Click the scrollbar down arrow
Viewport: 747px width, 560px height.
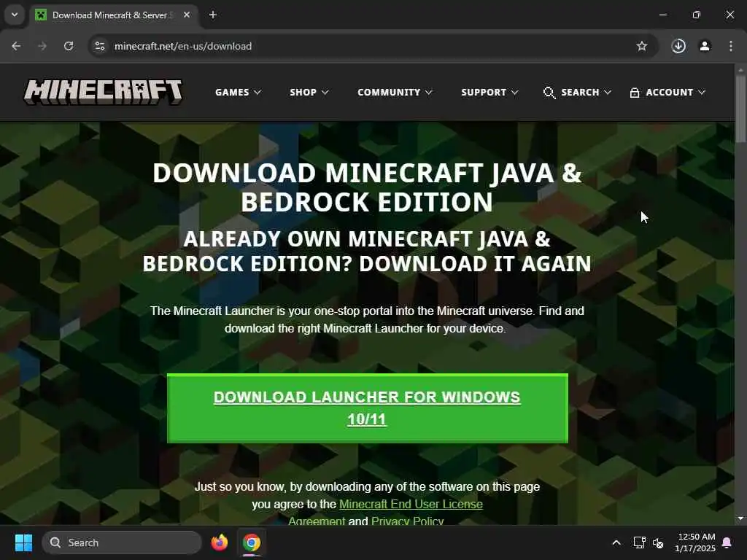point(740,518)
